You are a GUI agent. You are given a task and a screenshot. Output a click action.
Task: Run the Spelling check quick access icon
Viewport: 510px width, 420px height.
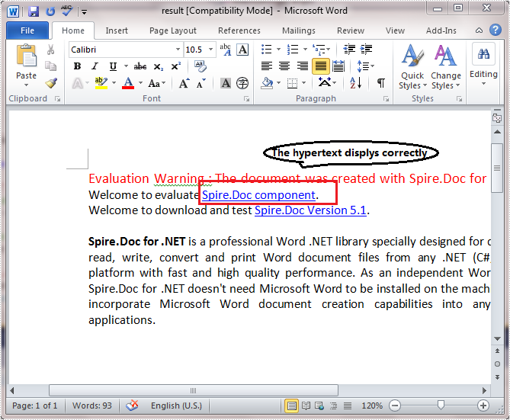coord(66,11)
